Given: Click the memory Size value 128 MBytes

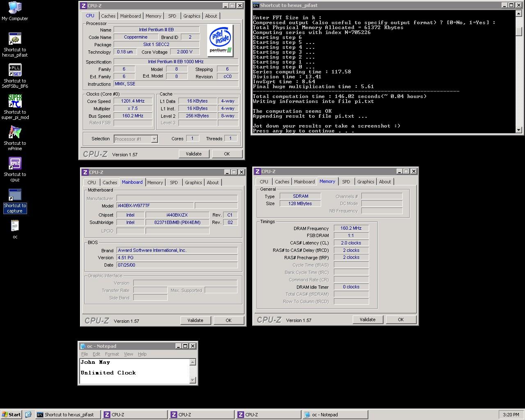Looking at the screenshot, I should pyautogui.click(x=300, y=203).
